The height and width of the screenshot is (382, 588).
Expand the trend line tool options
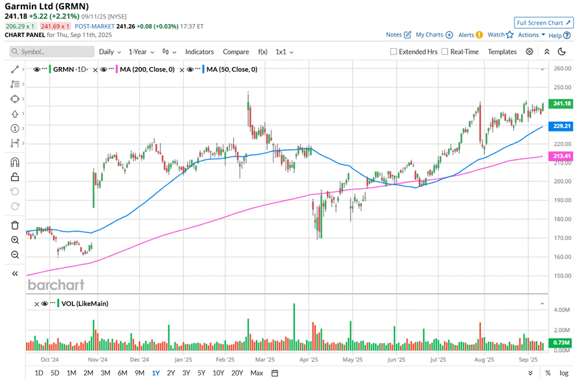pos(23,70)
